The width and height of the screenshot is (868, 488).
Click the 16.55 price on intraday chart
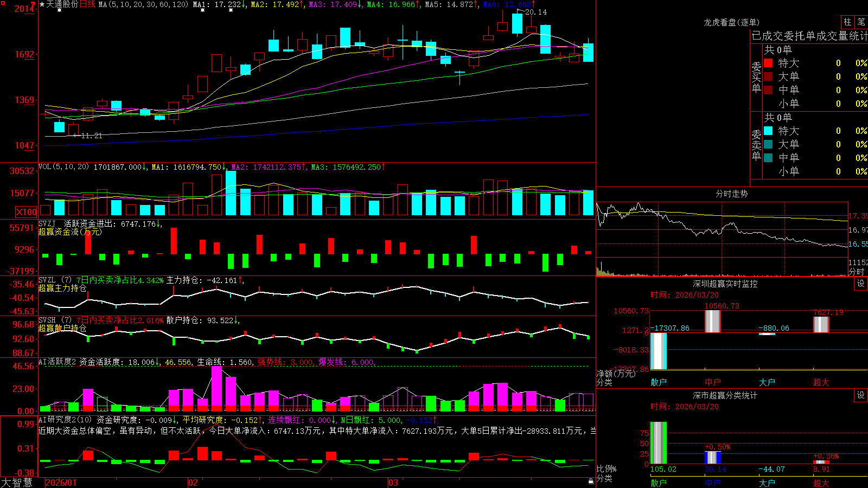tap(858, 245)
